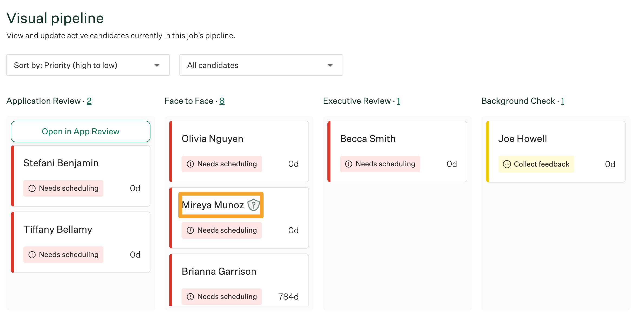This screenshot has width=644, height=312.
Task: Open the Sort by Priority dropdown
Action: pyautogui.click(x=88, y=65)
